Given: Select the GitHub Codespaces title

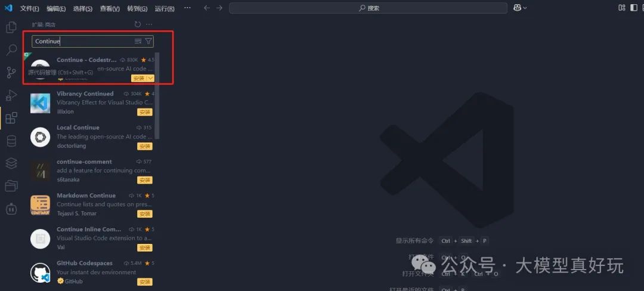Looking at the screenshot, I should (x=85, y=263).
